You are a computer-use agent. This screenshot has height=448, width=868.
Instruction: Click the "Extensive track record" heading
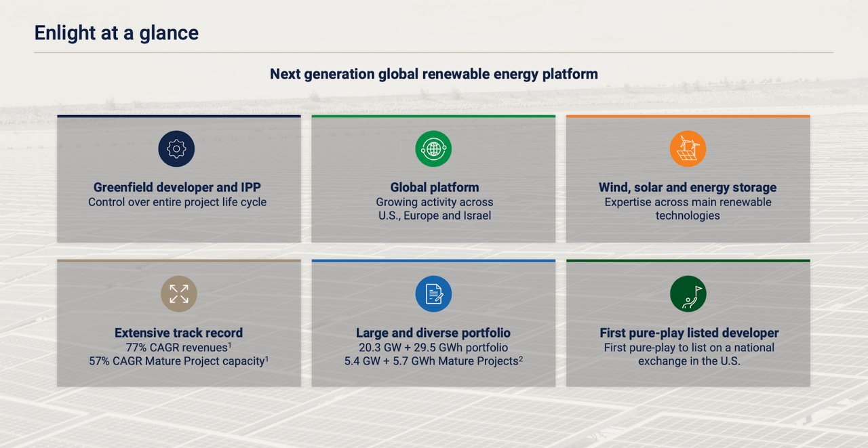click(178, 333)
